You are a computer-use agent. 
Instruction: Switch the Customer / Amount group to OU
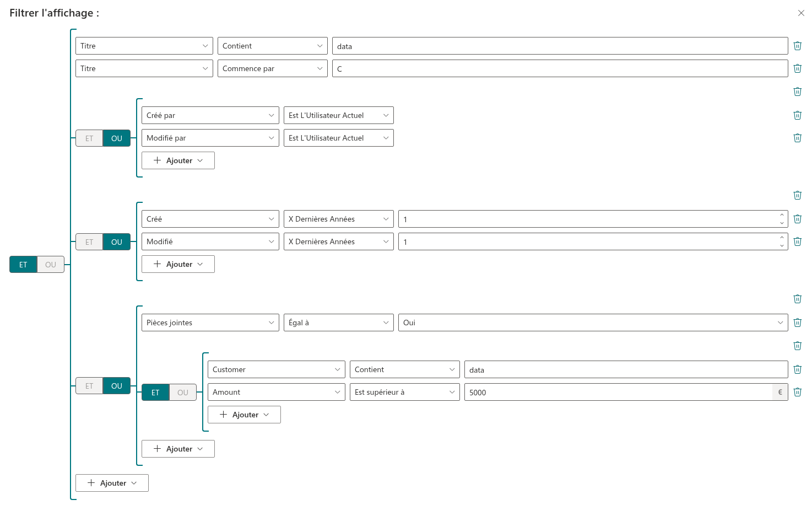pos(183,393)
